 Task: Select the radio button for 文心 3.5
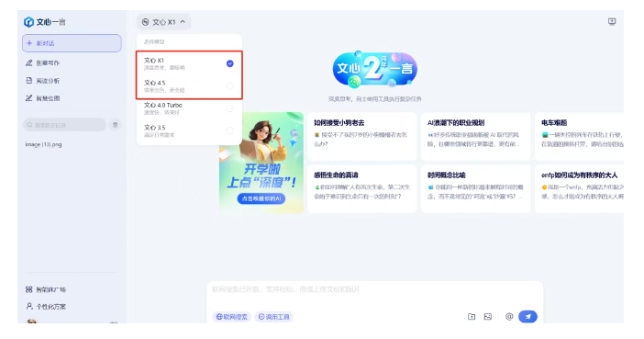(230, 130)
